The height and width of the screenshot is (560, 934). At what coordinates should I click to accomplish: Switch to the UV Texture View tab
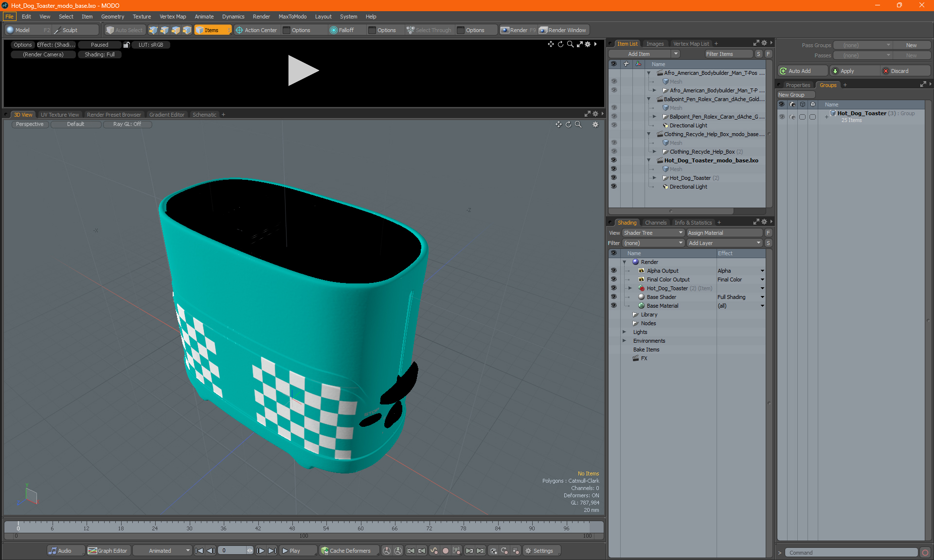pyautogui.click(x=60, y=115)
